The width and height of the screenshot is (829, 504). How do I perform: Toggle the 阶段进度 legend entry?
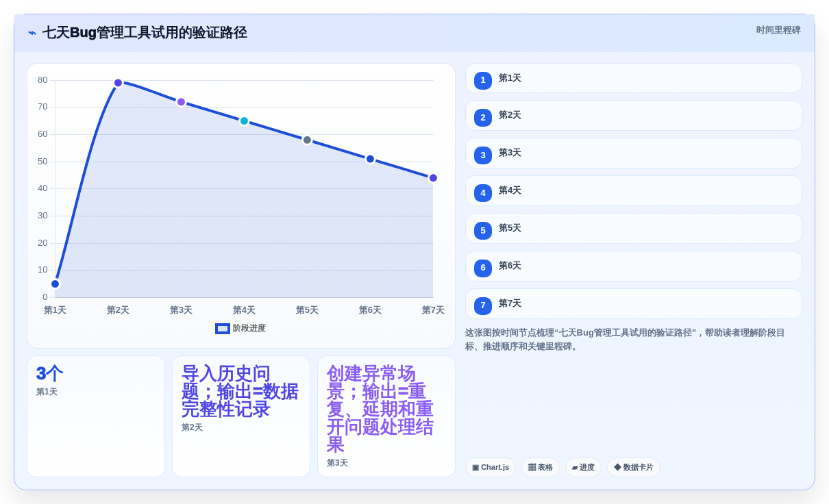coord(240,329)
